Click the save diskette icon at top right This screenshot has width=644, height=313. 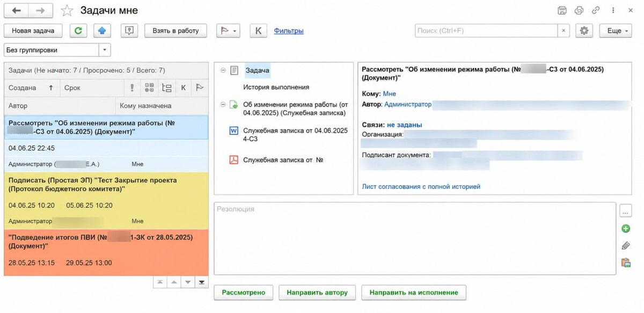562,10
